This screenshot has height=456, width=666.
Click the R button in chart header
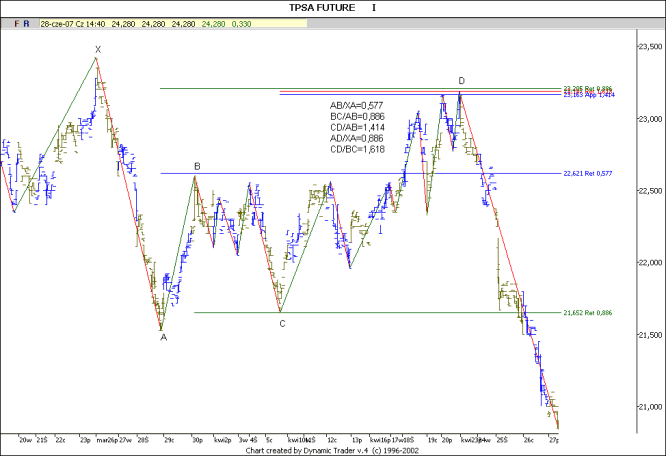27,21
